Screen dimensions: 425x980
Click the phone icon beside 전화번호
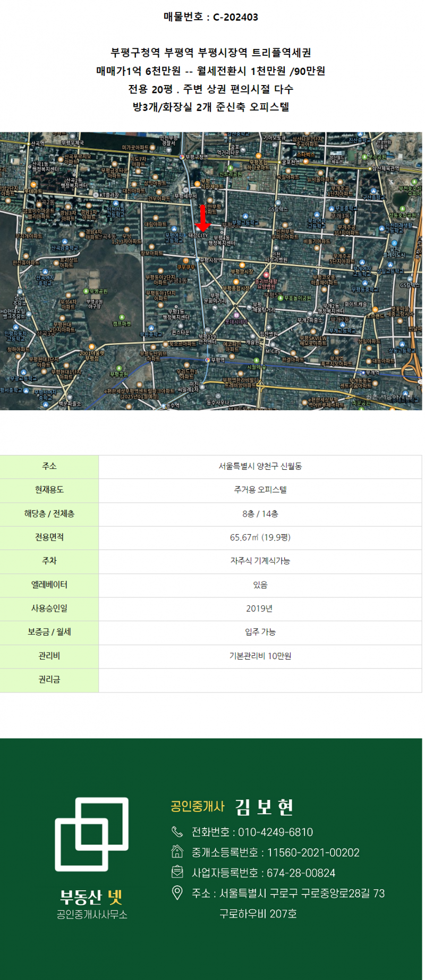point(177,832)
